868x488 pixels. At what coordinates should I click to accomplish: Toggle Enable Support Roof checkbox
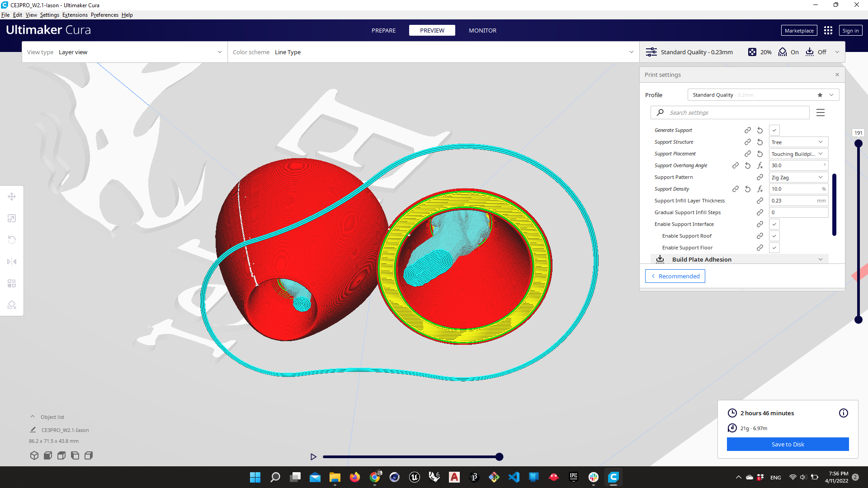(x=774, y=236)
